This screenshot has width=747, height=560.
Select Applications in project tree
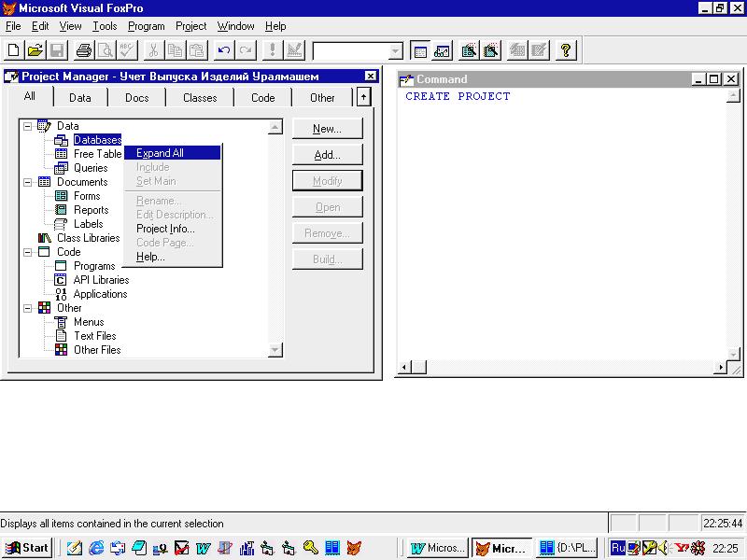100,294
